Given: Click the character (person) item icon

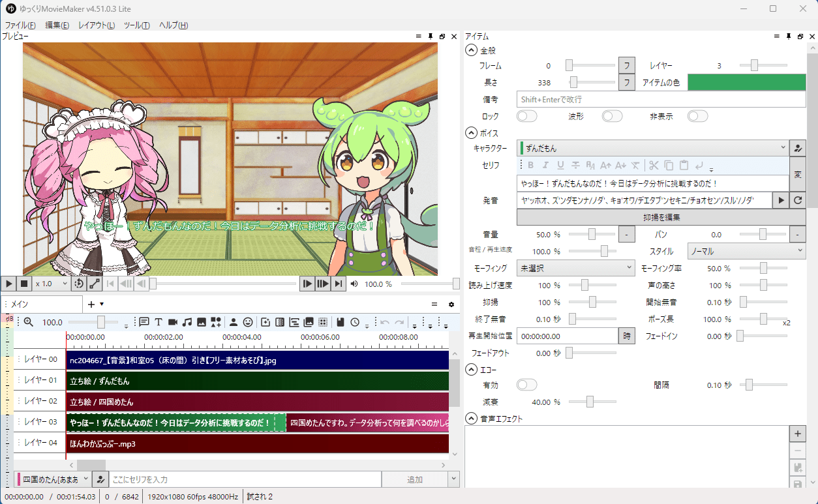Looking at the screenshot, I should pos(233,321).
